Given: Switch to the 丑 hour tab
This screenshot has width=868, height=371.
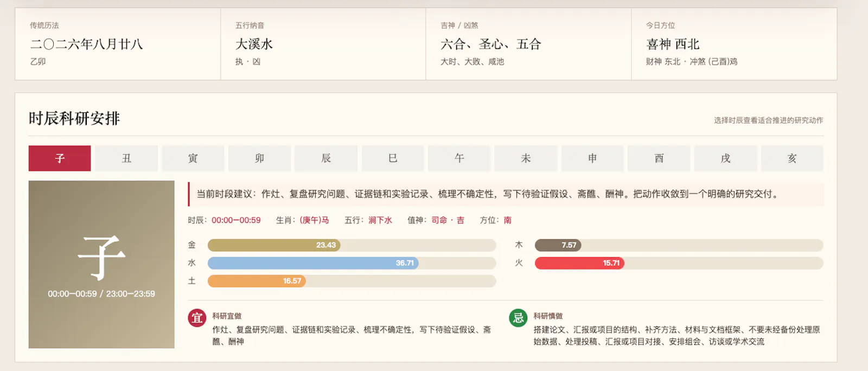Looking at the screenshot, I should tap(126, 158).
